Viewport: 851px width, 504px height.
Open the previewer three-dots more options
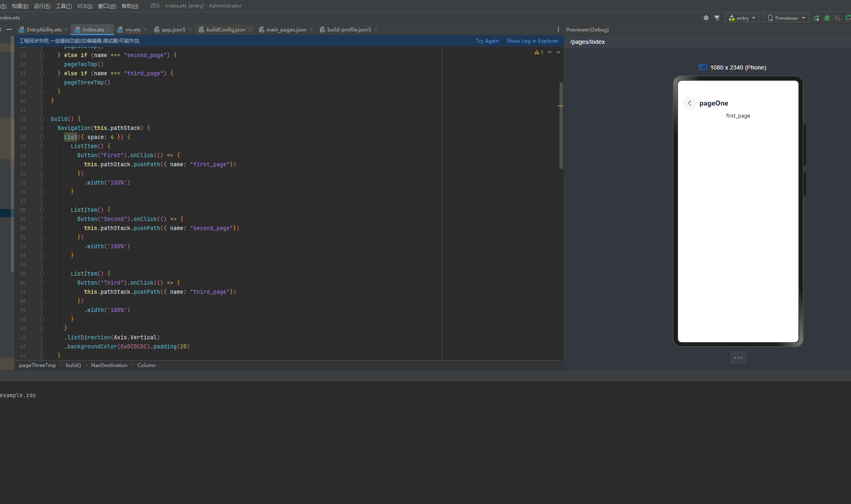738,358
